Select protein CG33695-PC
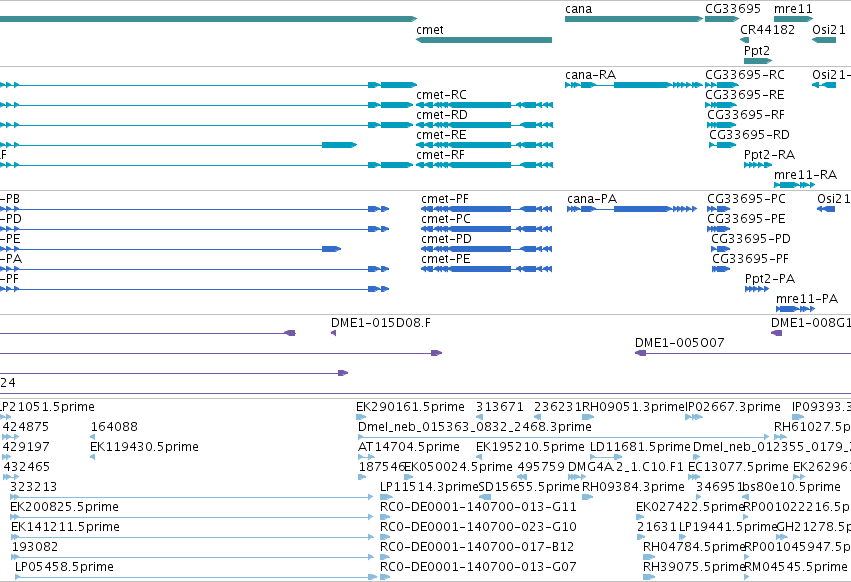 pyautogui.click(x=719, y=209)
